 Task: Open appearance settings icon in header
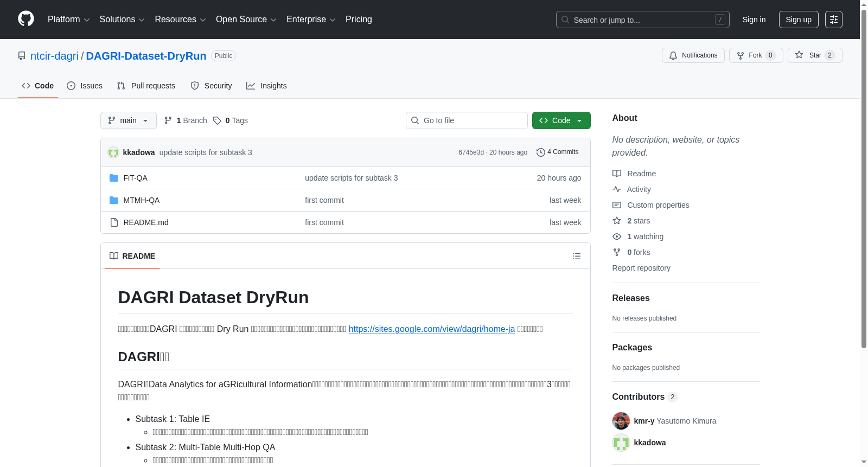click(834, 20)
